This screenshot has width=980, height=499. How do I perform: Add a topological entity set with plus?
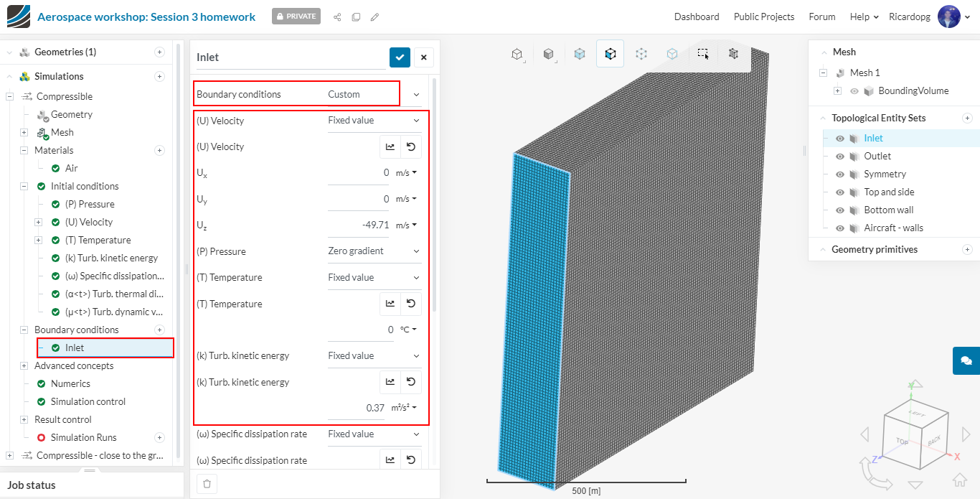[x=967, y=118]
